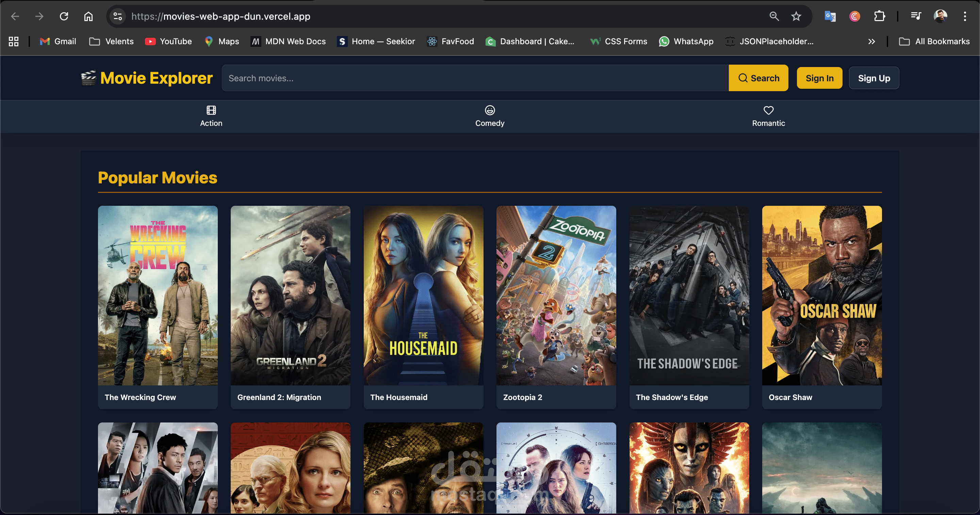Screen dimensions: 980x515
Task: Open the browser three-dot menu
Action: (966, 16)
